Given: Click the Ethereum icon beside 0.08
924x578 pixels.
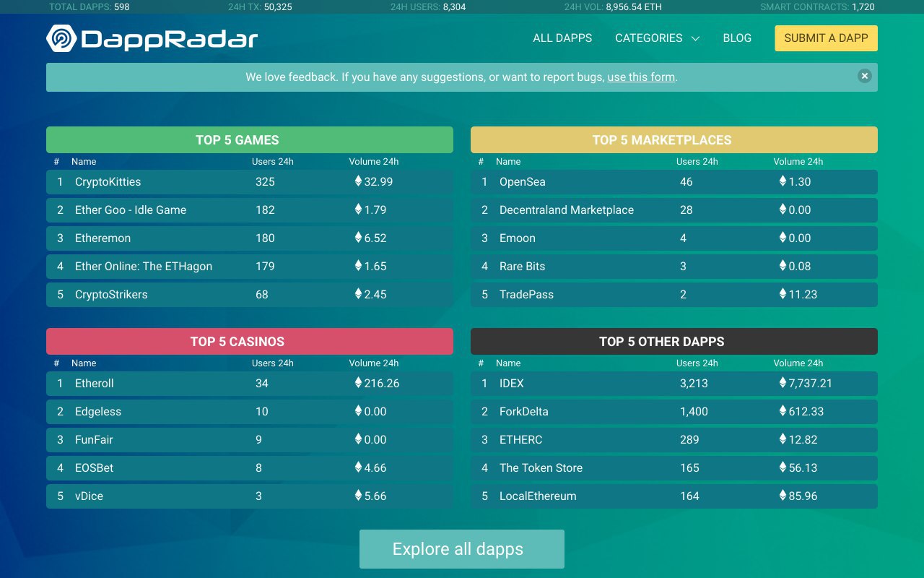Looking at the screenshot, I should [783, 266].
